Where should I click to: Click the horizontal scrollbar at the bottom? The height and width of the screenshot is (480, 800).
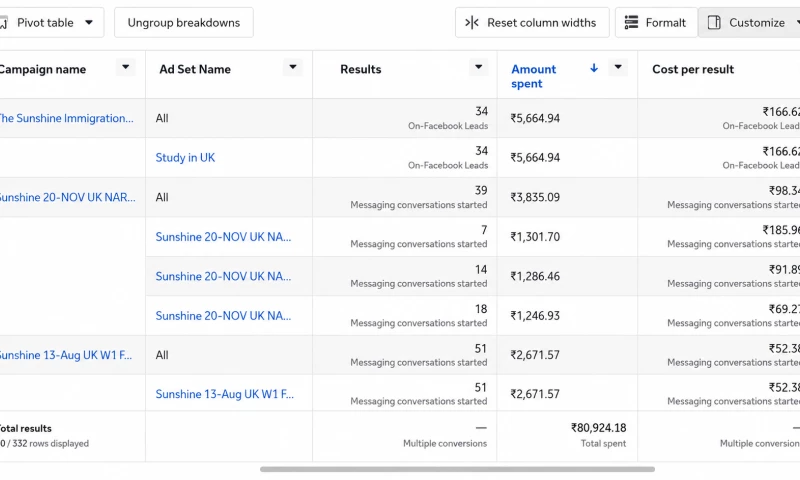pyautogui.click(x=457, y=469)
